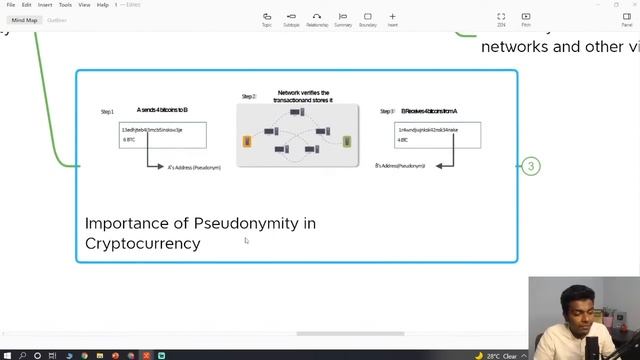Toggle the Panel sidebar
This screenshot has width=640, height=360.
[627, 20]
